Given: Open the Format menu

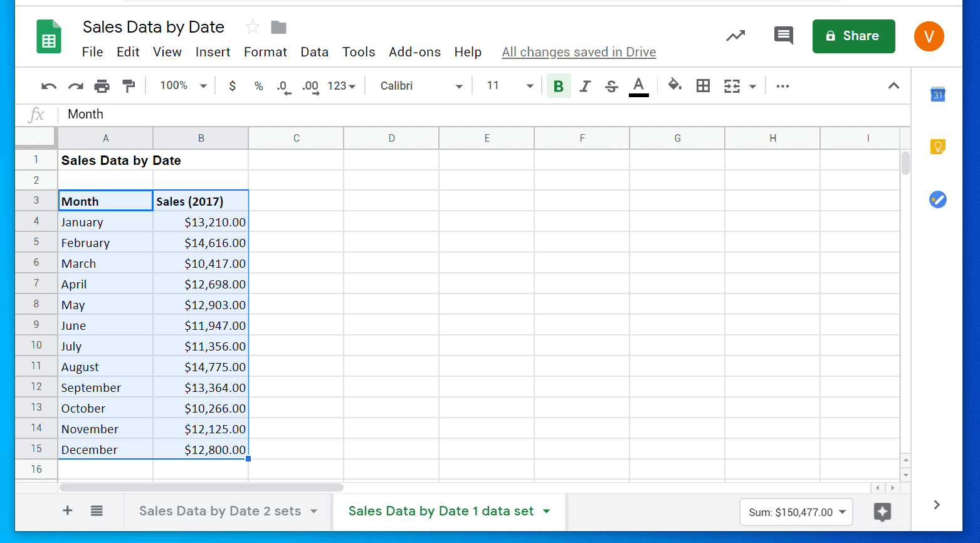Looking at the screenshot, I should (x=265, y=52).
